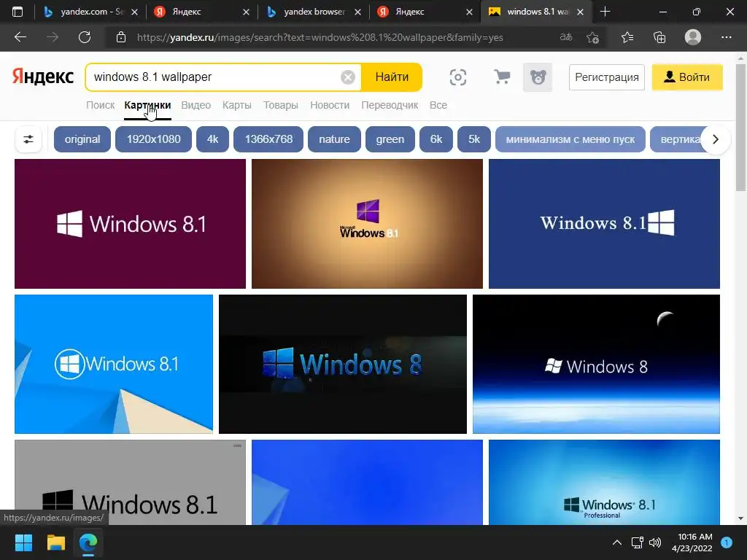Open the translate page icon
This screenshot has height=560, width=747.
click(x=566, y=37)
